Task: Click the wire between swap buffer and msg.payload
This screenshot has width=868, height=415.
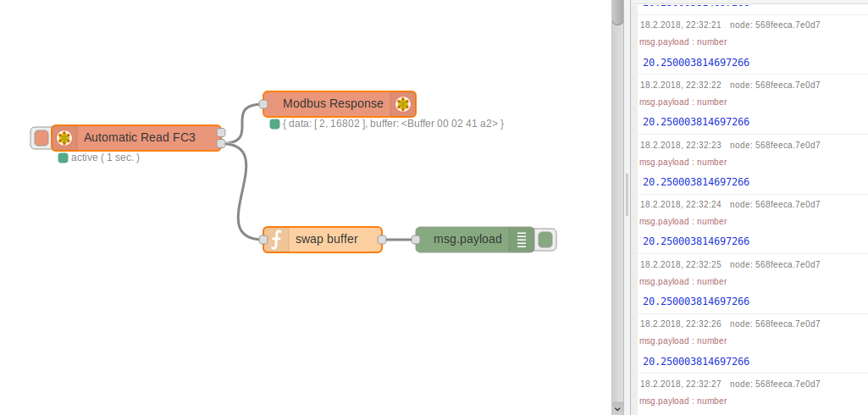Action: pyautogui.click(x=399, y=240)
